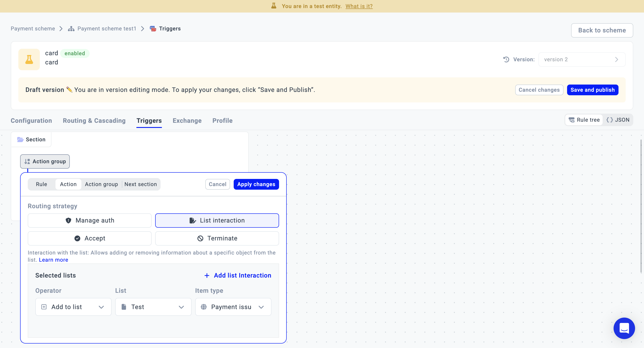Click the Triggers breadcrumb icon

(x=153, y=29)
